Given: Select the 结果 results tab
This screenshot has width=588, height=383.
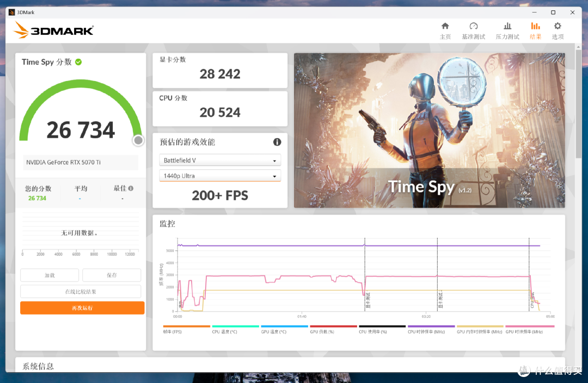Looking at the screenshot, I should [x=536, y=30].
